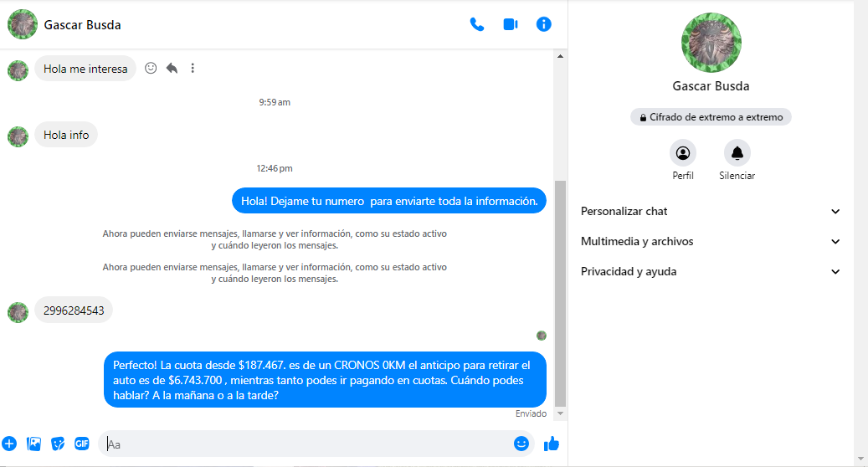Viewport: 868px width, 467px height.
Task: Open the plus actions menu in composer
Action: [x=9, y=444]
